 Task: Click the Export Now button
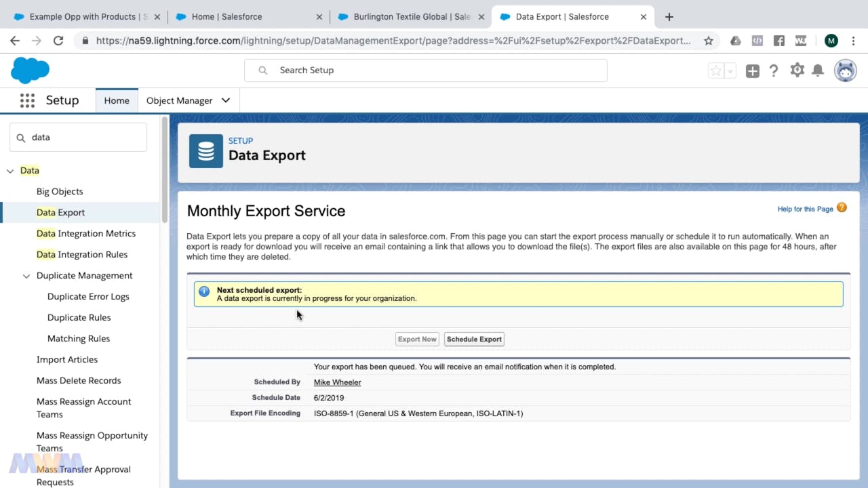[x=417, y=339]
